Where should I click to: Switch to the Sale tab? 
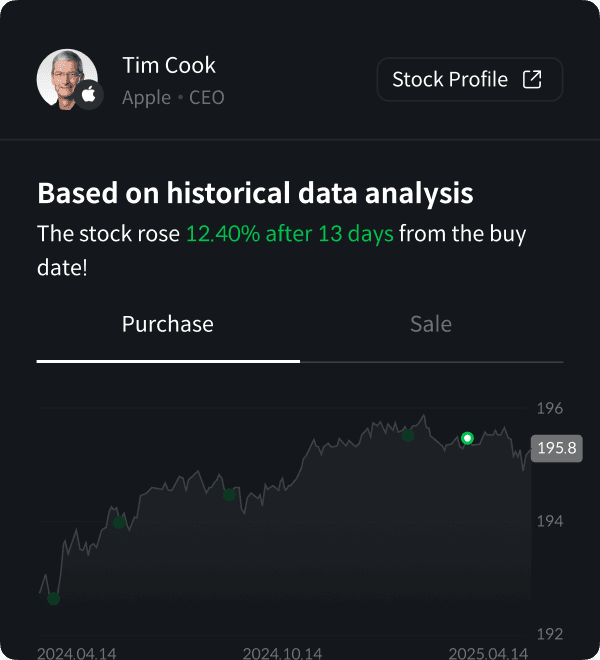pyautogui.click(x=431, y=324)
